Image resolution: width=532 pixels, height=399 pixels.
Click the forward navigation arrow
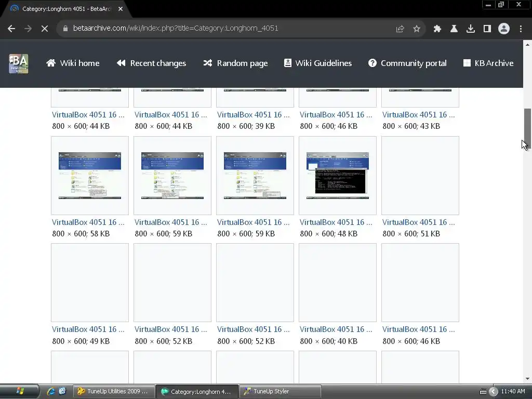(x=28, y=29)
